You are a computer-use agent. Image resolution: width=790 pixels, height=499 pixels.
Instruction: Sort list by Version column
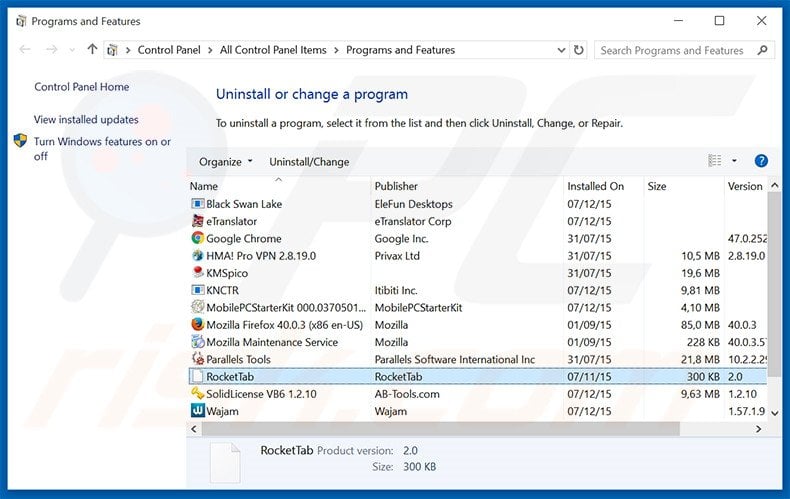tap(745, 186)
